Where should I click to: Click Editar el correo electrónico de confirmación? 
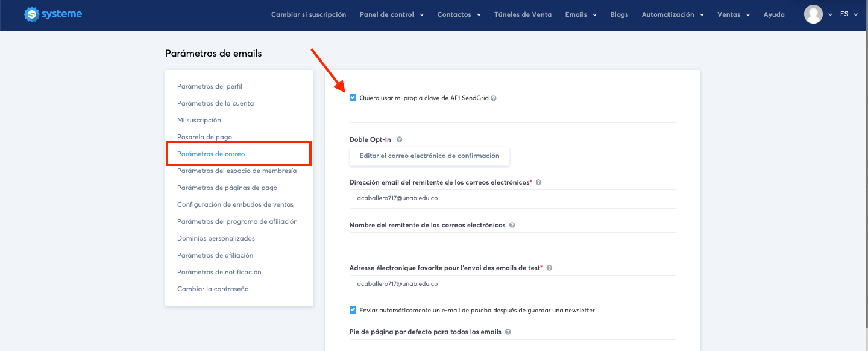pyautogui.click(x=429, y=156)
